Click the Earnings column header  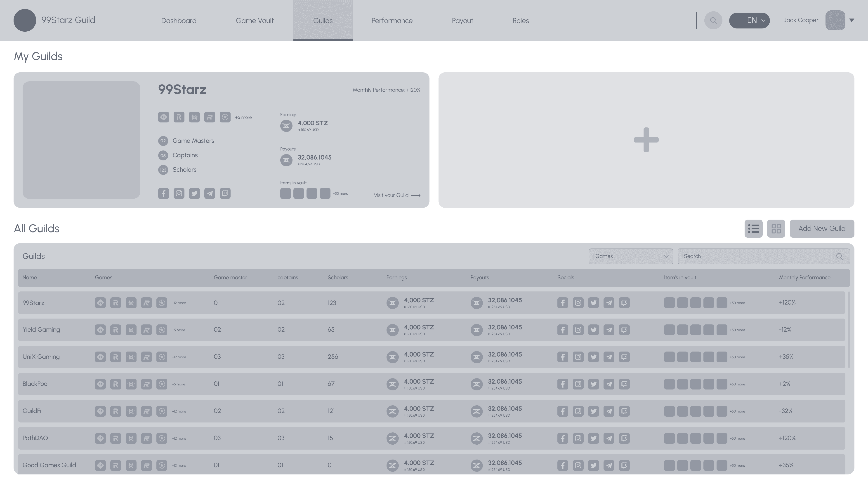click(397, 278)
